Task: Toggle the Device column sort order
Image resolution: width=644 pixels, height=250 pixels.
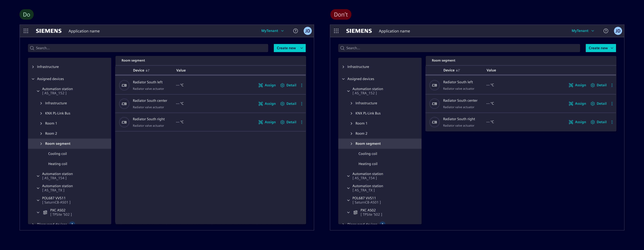Action: click(148, 70)
